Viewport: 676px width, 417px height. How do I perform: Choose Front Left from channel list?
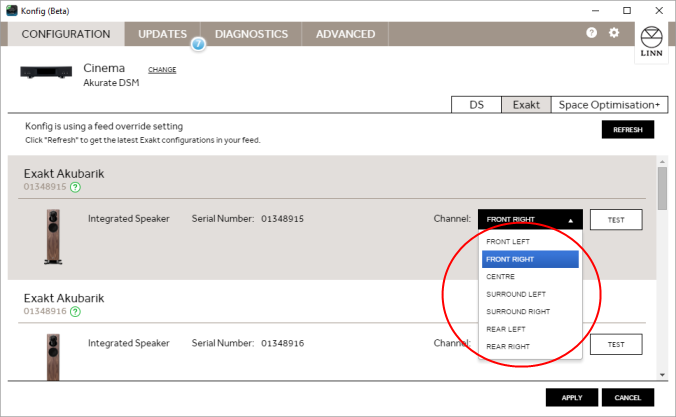click(x=530, y=241)
